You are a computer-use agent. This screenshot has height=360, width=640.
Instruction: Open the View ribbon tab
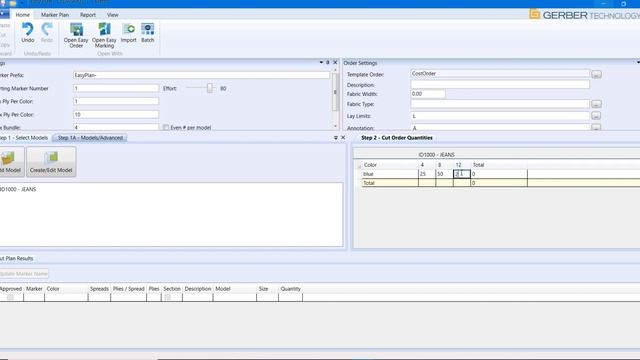[112, 15]
